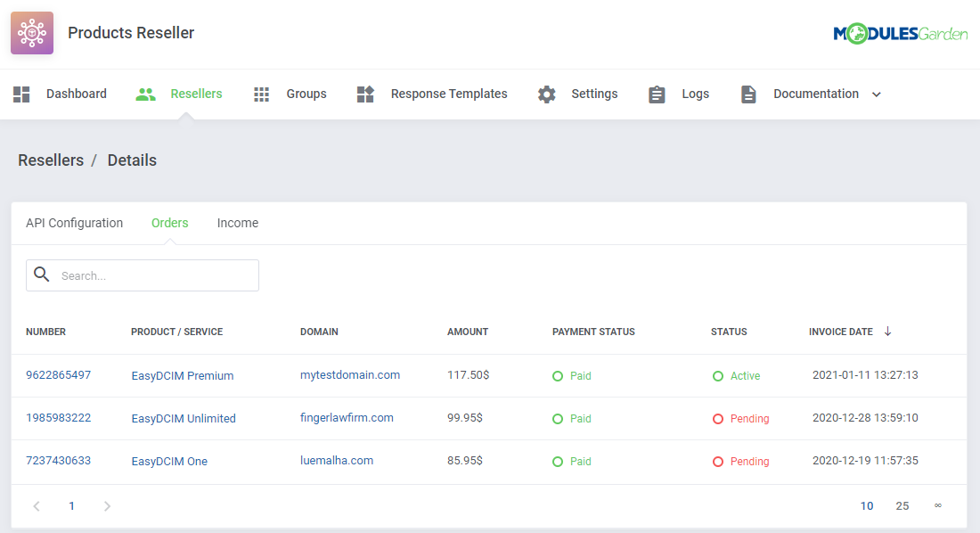Image resolution: width=980 pixels, height=533 pixels.
Task: Click amount 117.50$ cell
Action: click(468, 374)
